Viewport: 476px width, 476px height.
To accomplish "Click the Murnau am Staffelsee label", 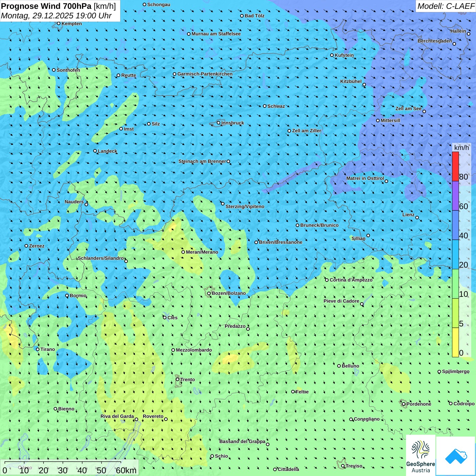I will pos(216,34).
